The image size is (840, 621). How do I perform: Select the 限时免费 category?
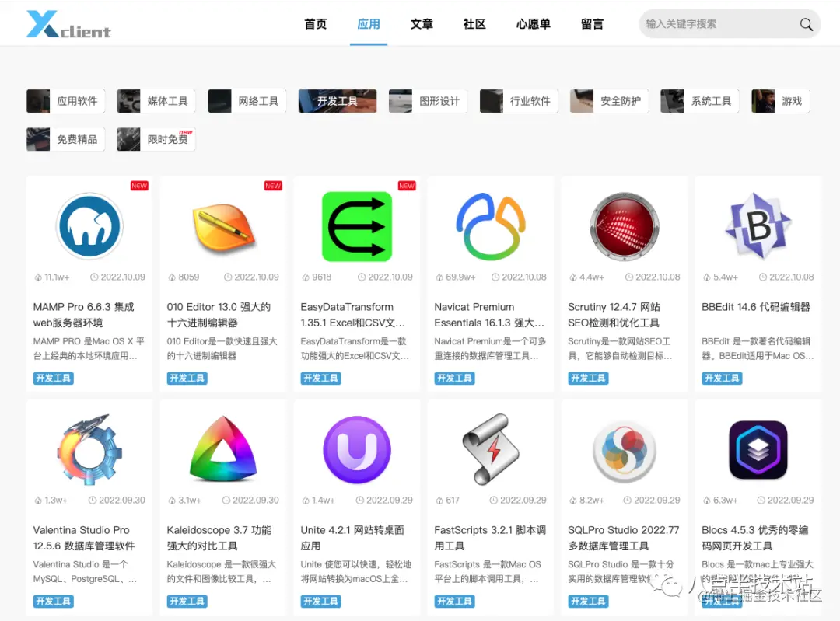pos(156,139)
